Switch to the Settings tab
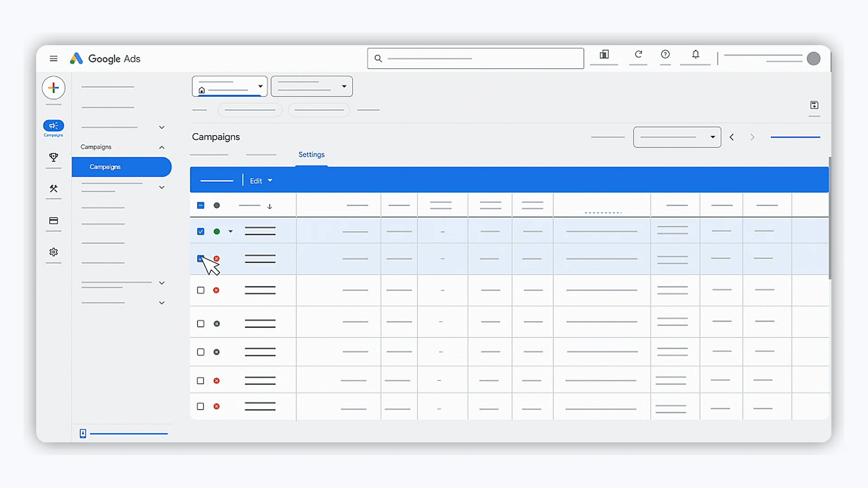Image resolution: width=868 pixels, height=488 pixels. 311,155
